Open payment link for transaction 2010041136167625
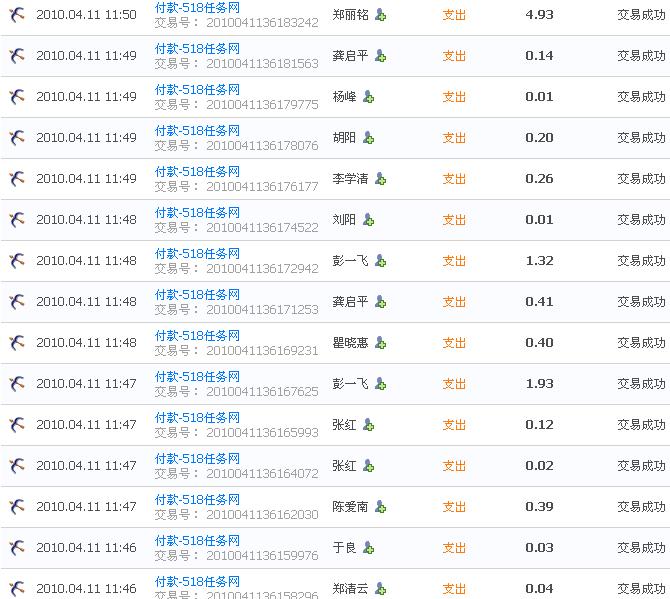Image resolution: width=670 pixels, height=599 pixels. [x=197, y=377]
